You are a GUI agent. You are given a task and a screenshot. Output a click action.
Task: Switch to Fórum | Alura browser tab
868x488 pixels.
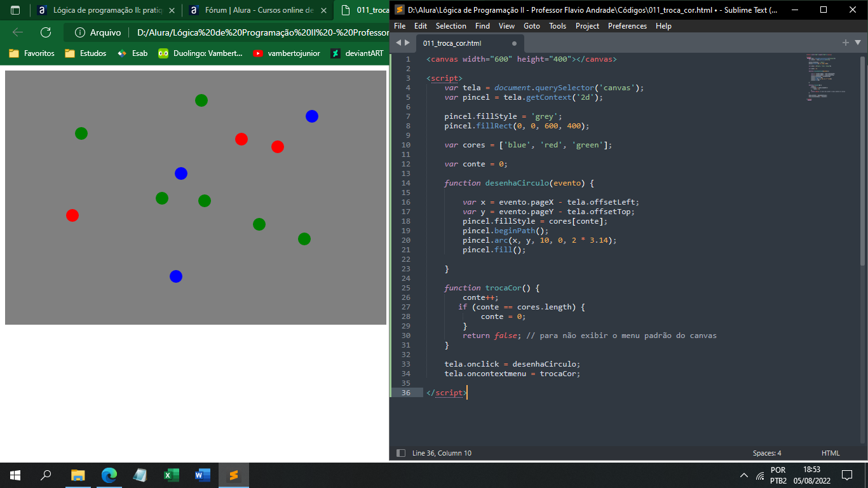[258, 10]
